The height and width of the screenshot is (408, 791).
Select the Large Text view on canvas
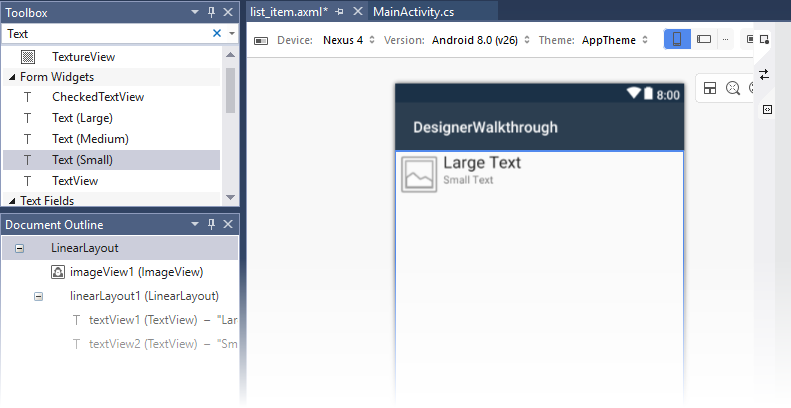coord(482,163)
